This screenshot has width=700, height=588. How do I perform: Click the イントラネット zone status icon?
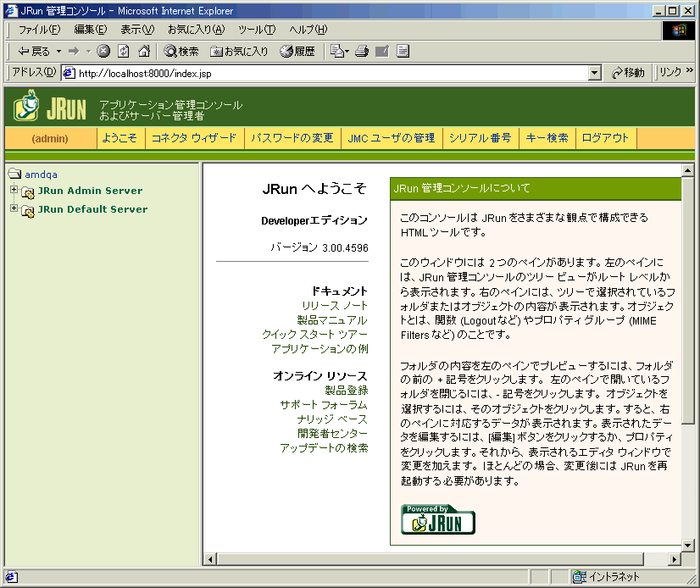pyautogui.click(x=580, y=577)
